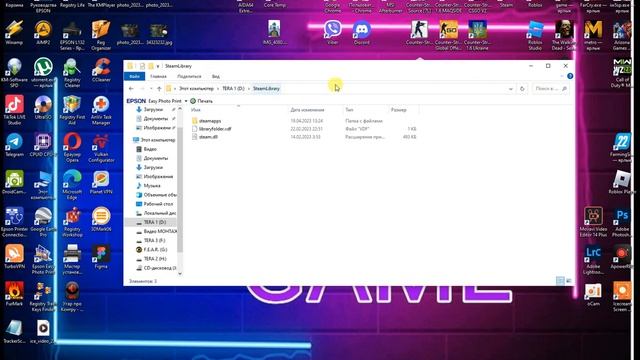Launch Telegram from the desktop

tap(14, 144)
